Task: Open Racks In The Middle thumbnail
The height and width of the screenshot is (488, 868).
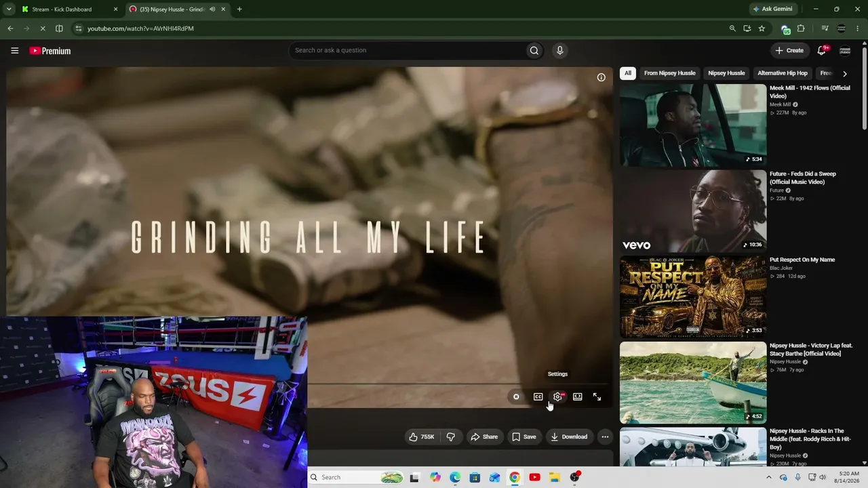Action: pyautogui.click(x=693, y=447)
